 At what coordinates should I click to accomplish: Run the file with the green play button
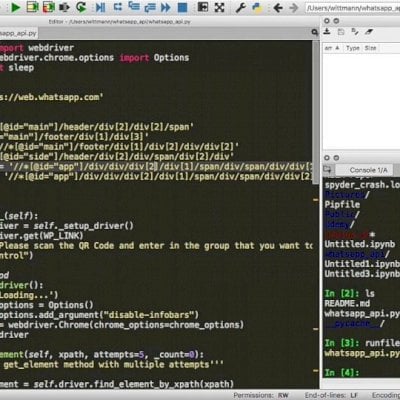click(16, 7)
